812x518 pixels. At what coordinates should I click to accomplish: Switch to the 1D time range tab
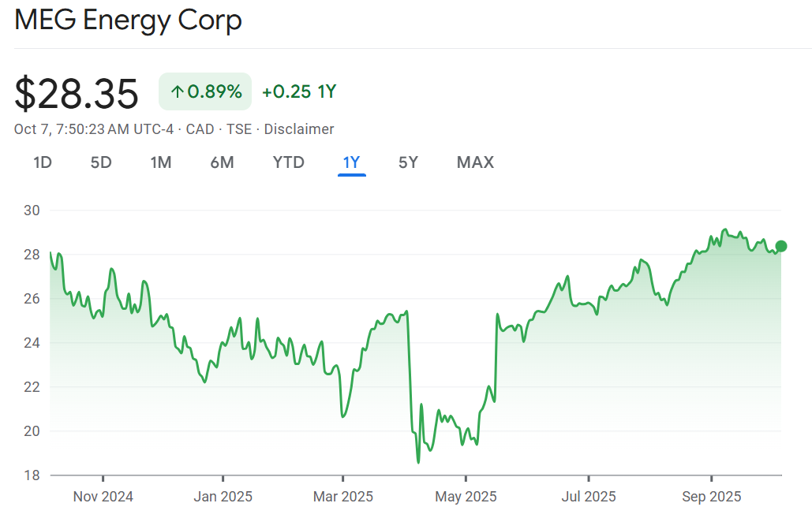(x=43, y=162)
